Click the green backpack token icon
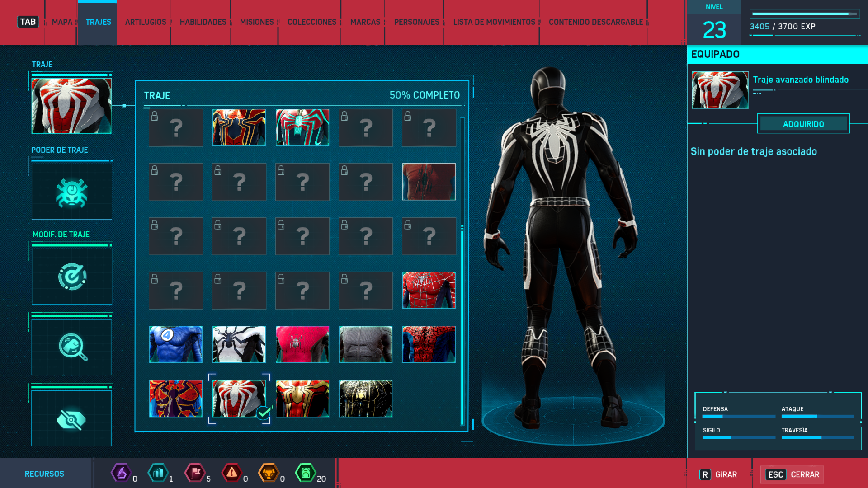This screenshot has height=488, width=868. pos(306,473)
